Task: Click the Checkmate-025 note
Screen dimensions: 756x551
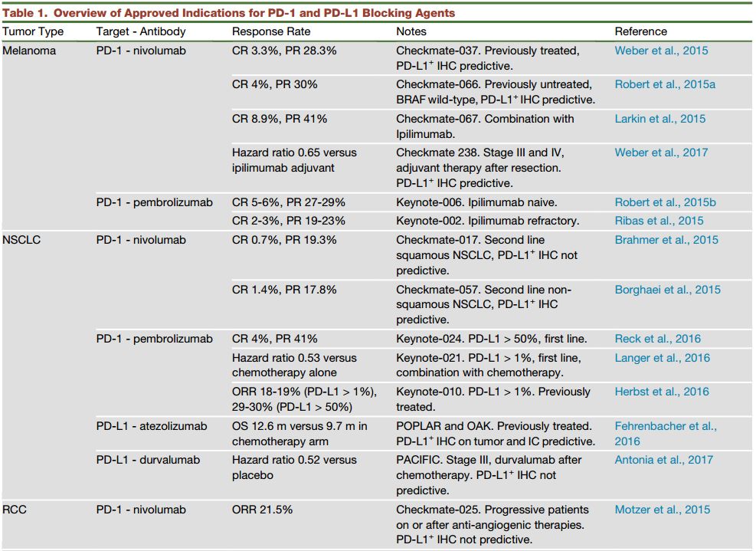Action: click(493, 524)
